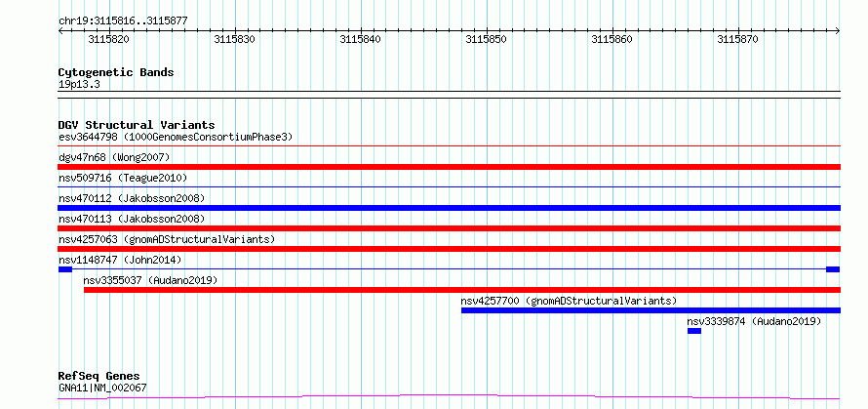Click the left blue block of nsv1148747

coord(65,269)
